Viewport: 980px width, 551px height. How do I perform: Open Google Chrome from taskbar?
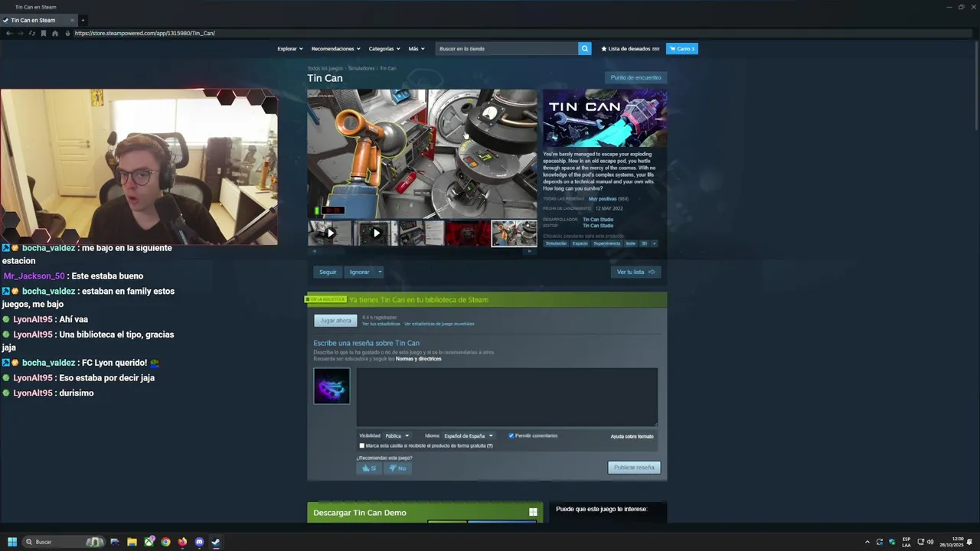click(x=165, y=542)
